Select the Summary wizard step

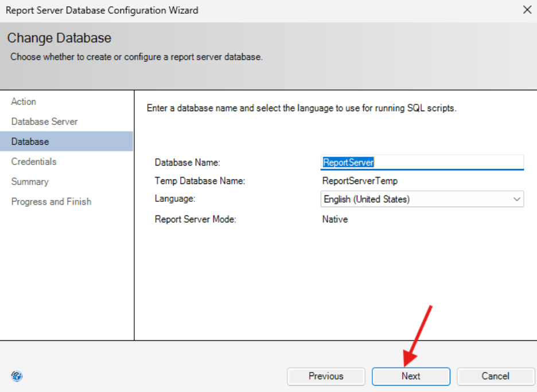(30, 182)
